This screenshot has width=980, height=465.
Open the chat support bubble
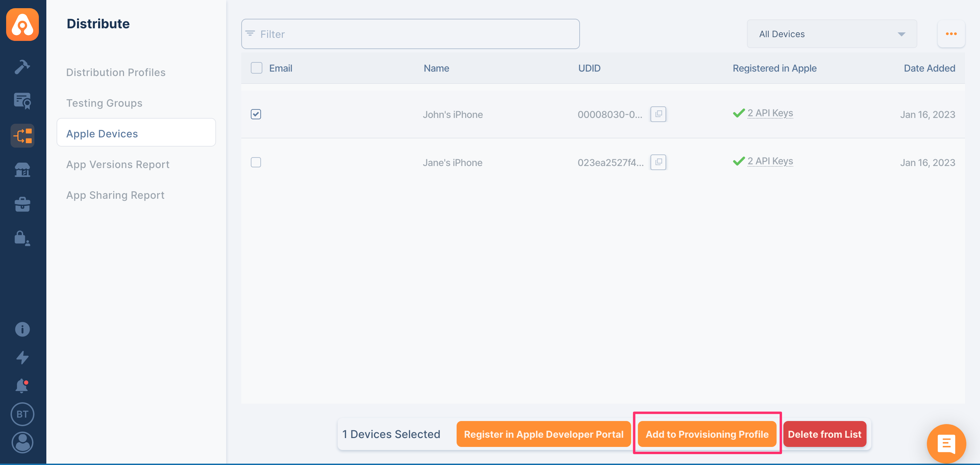tap(946, 444)
